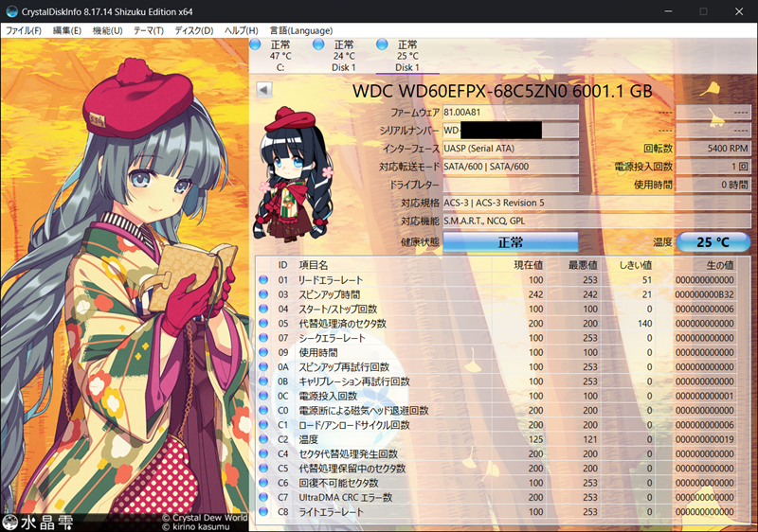The height and width of the screenshot is (532, 758).
Task: Select the 25 °C Disk 1 tab
Action: pos(407,56)
